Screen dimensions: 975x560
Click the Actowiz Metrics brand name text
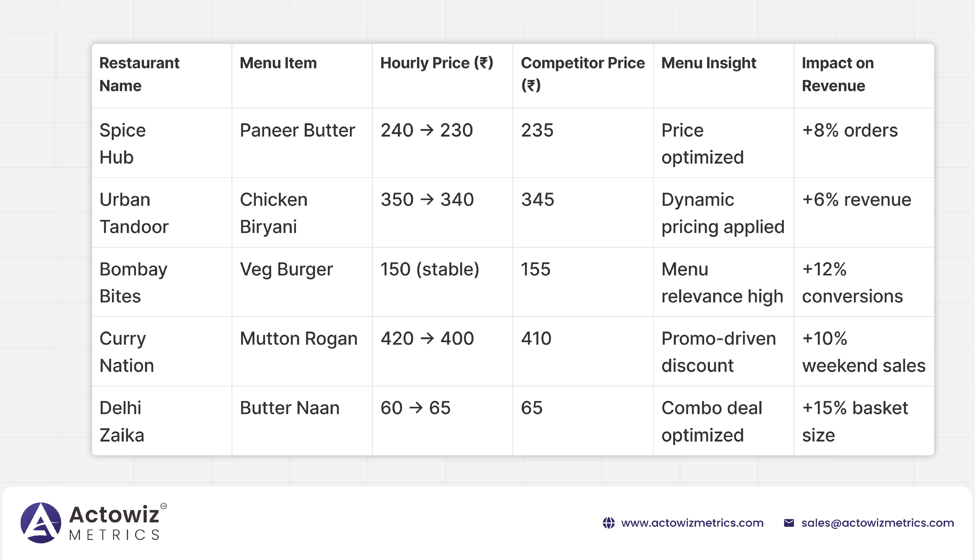pos(114,522)
